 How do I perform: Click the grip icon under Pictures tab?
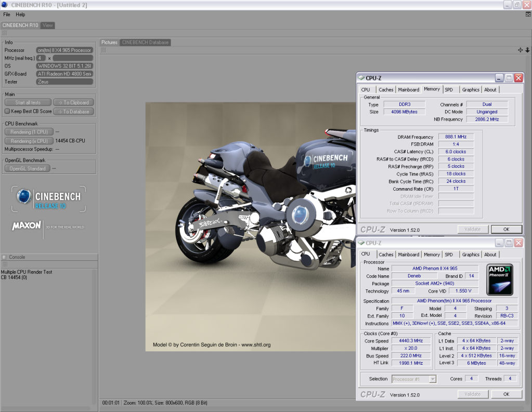(x=104, y=50)
